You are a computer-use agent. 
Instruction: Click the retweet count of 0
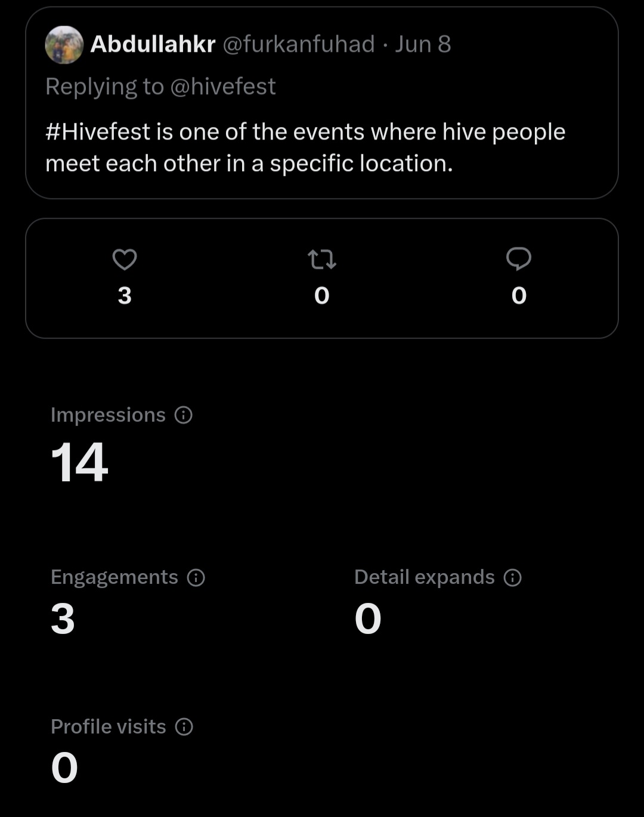(x=322, y=296)
